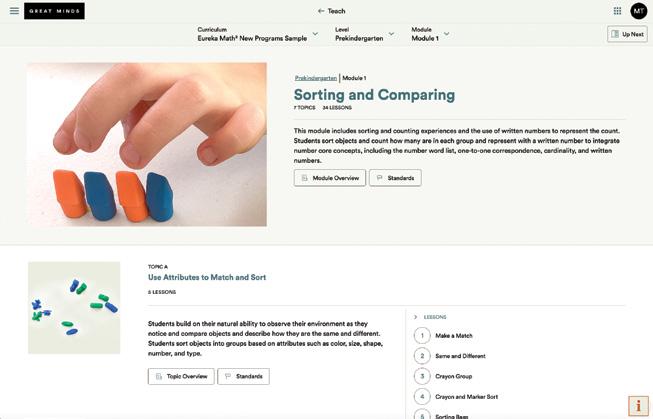Click the Great Minds logo
This screenshot has width=653, height=419.
[x=54, y=11]
